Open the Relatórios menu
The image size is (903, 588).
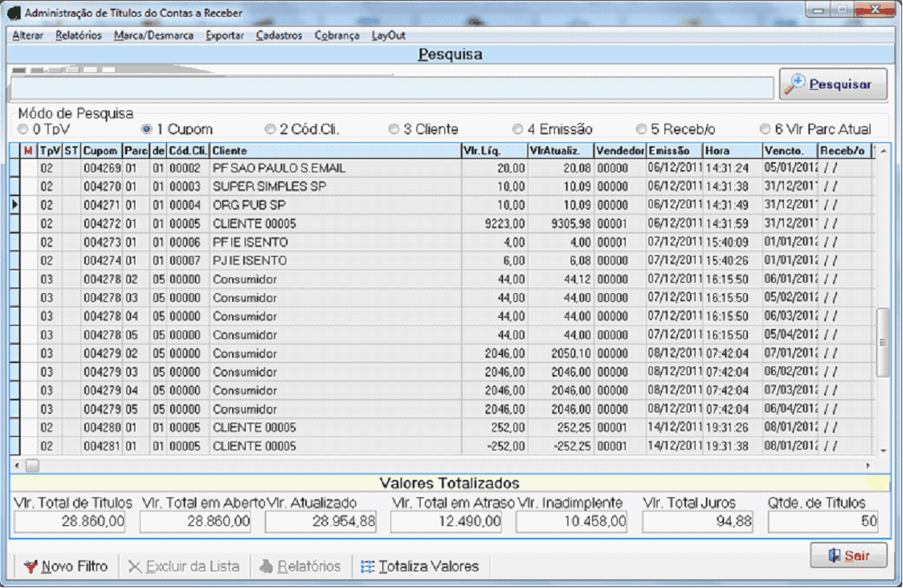pos(79,36)
